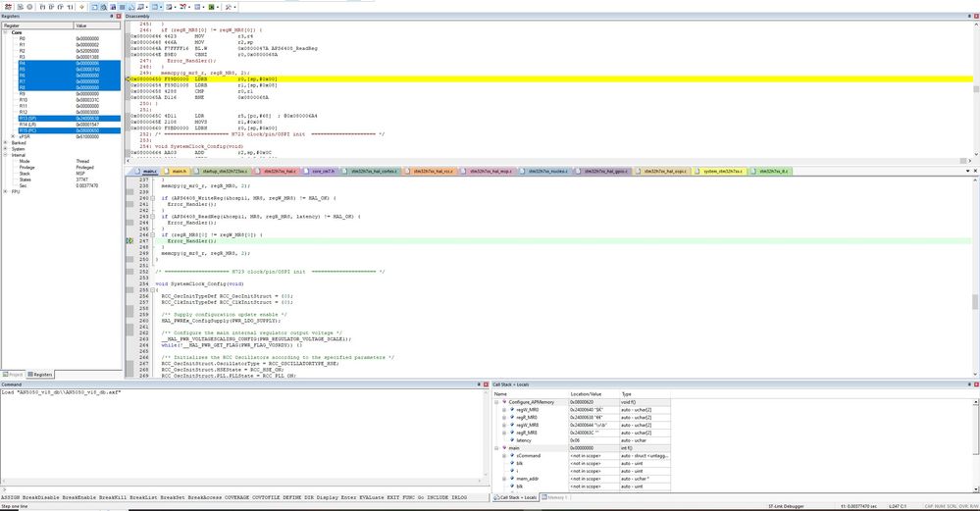Click the Reset CPU toolbar icon
Image resolution: width=980 pixels, height=511 pixels.
(8, 7)
